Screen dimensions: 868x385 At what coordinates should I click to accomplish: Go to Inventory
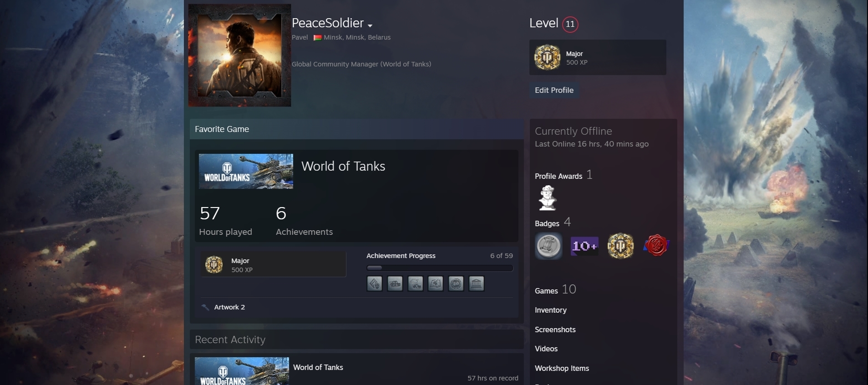point(551,310)
